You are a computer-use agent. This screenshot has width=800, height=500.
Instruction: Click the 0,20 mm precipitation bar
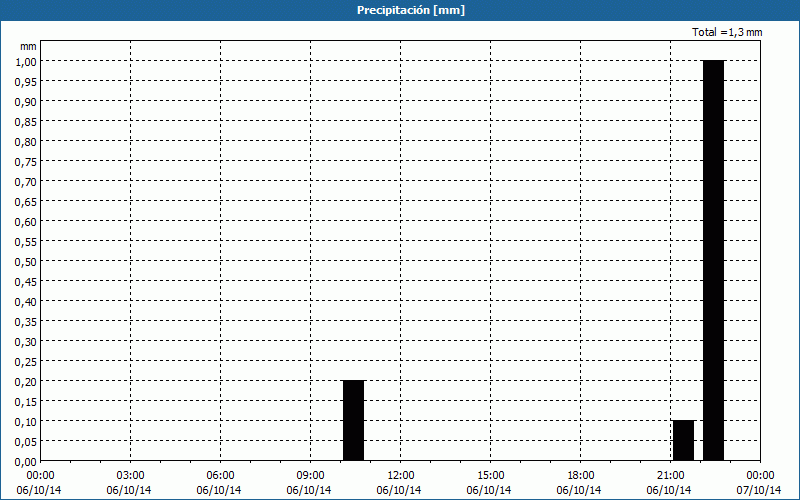pyautogui.click(x=354, y=420)
